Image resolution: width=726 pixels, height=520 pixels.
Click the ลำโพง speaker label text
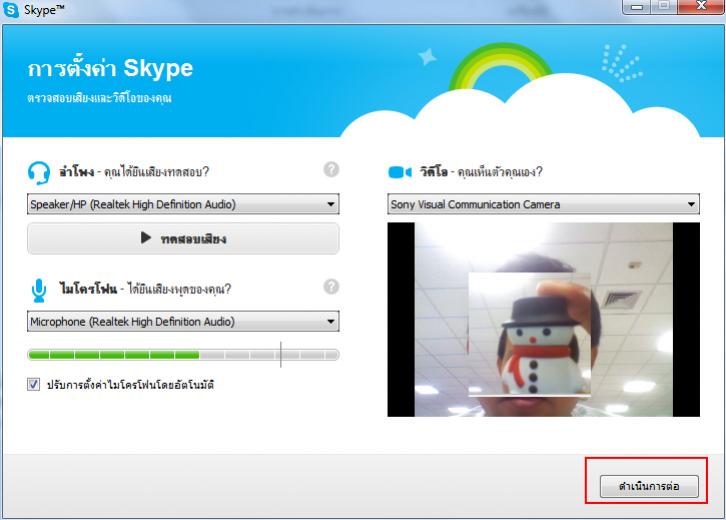tap(77, 172)
